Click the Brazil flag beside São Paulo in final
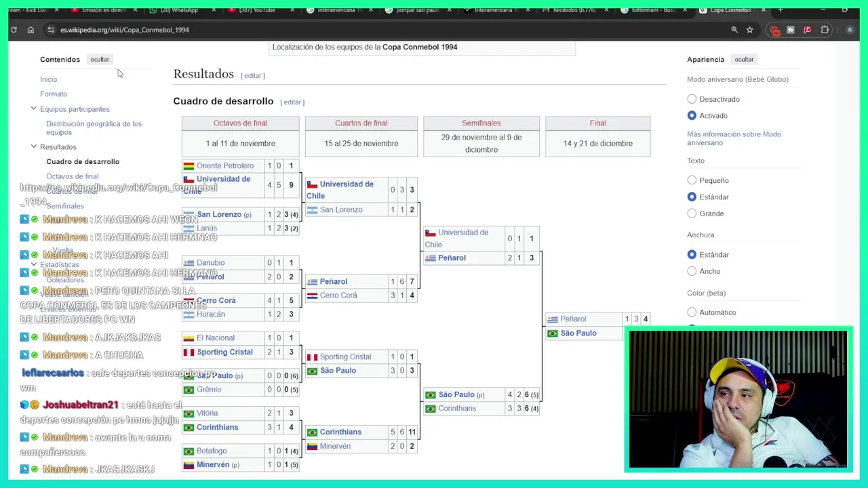Screen dimensions: 868x488 (x=552, y=333)
